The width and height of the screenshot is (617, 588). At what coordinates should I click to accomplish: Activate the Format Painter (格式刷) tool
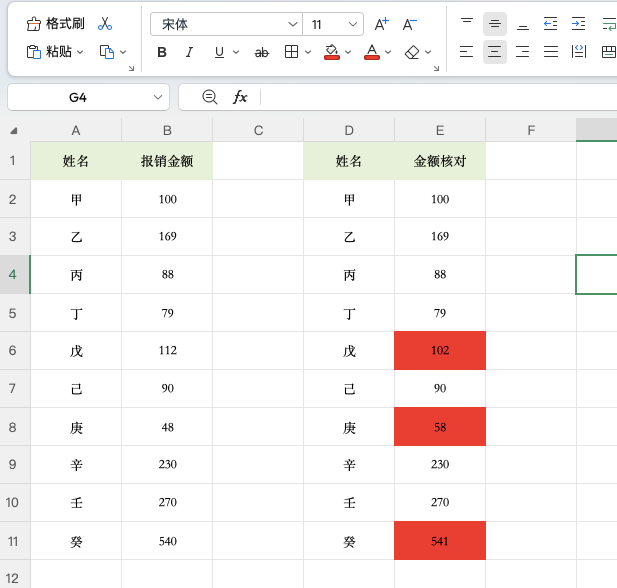pos(55,24)
